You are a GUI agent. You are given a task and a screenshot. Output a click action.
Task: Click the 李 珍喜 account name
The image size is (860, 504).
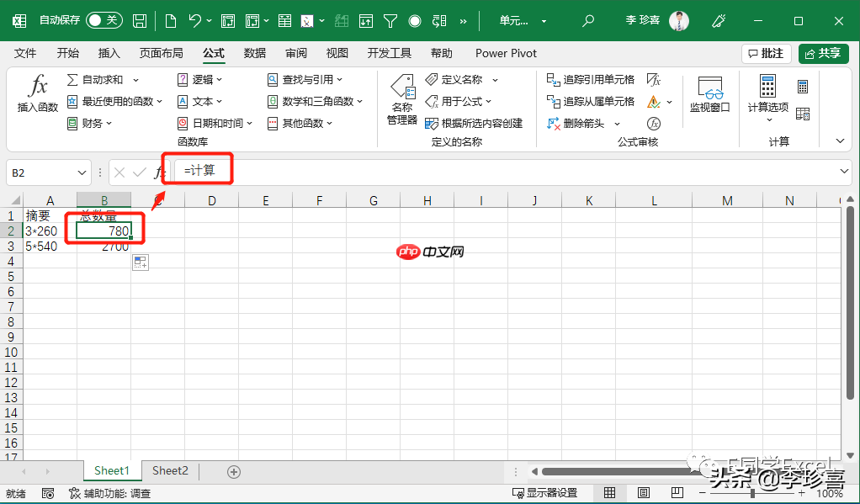(642, 21)
